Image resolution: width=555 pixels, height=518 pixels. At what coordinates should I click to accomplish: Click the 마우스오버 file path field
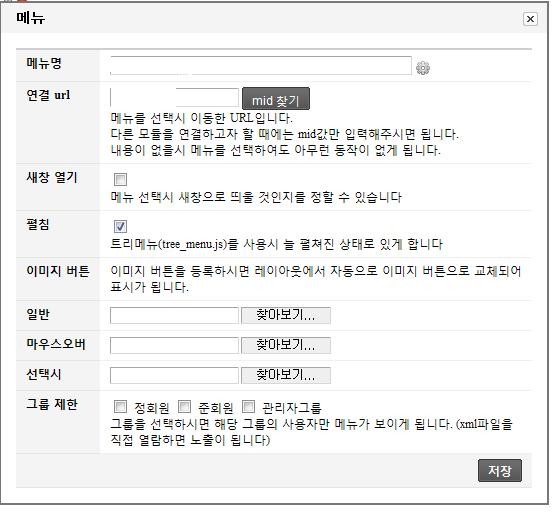174,345
